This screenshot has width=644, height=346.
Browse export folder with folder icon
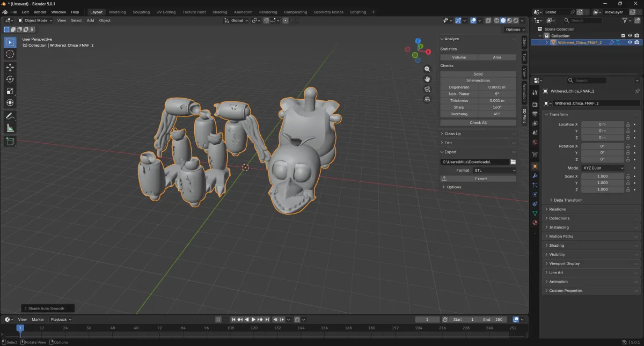(x=513, y=161)
